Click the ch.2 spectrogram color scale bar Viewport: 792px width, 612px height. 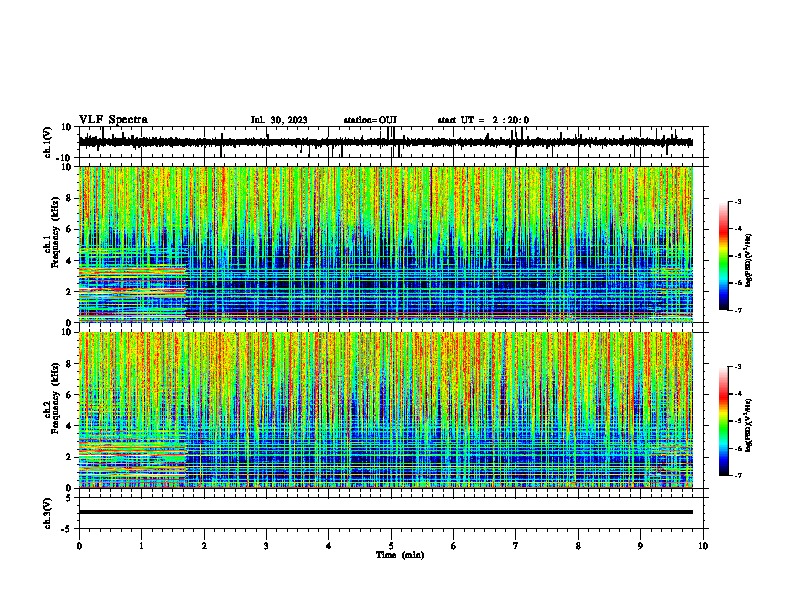tap(724, 421)
